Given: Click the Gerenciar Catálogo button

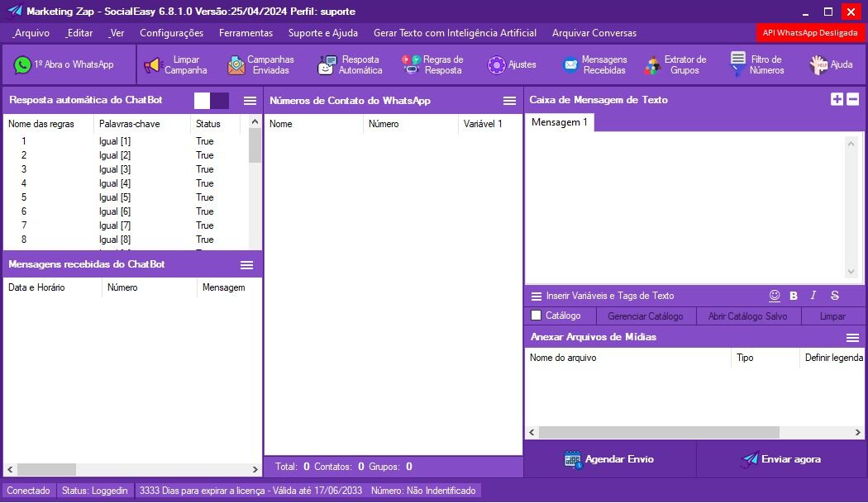Looking at the screenshot, I should click(646, 316).
